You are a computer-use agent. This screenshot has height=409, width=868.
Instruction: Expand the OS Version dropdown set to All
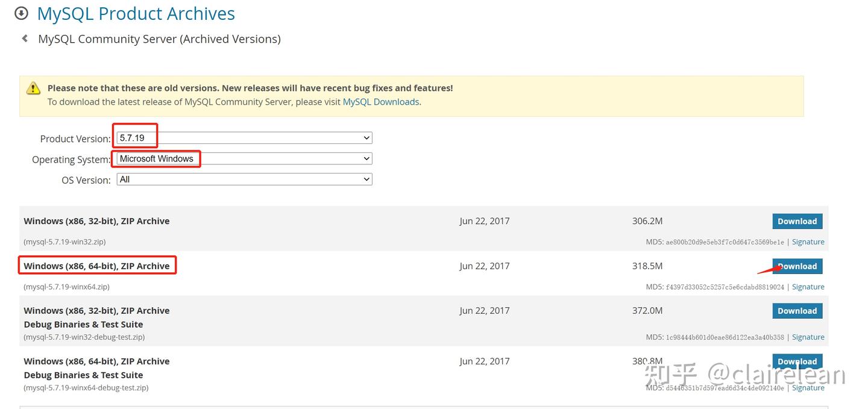coord(244,179)
